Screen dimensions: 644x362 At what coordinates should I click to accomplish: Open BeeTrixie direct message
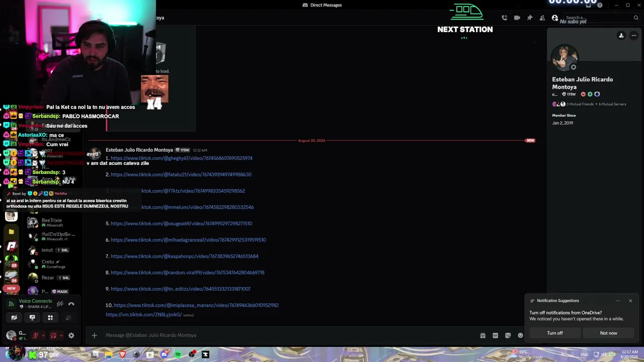pos(53,222)
